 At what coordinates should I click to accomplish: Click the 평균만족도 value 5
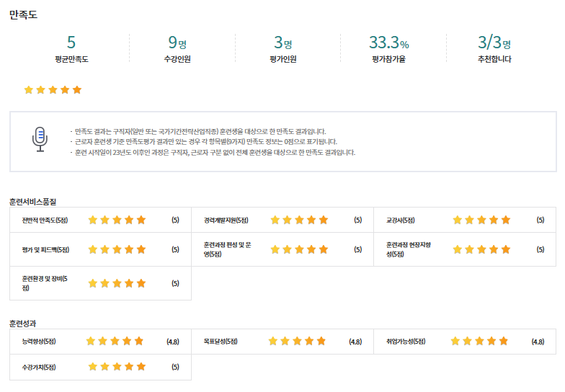(71, 42)
